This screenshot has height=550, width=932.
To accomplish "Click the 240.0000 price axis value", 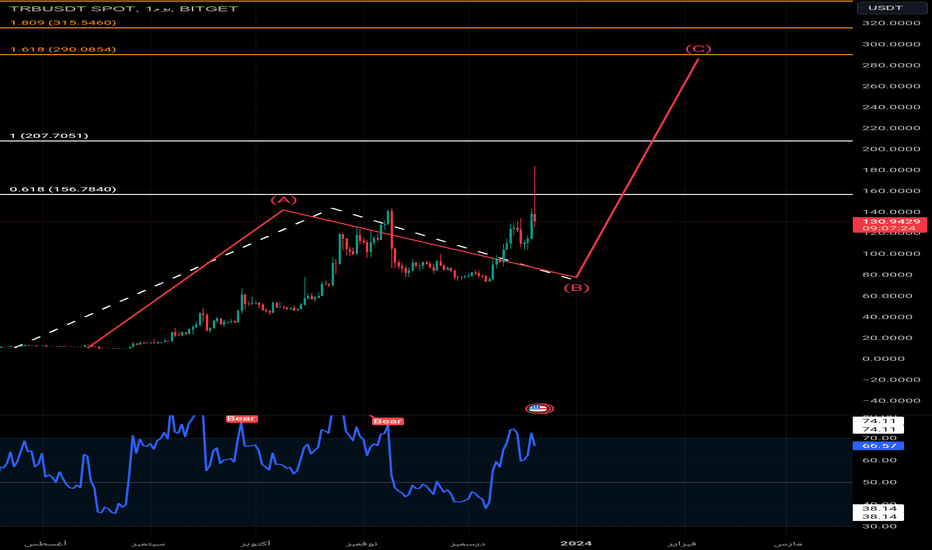I will click(x=891, y=107).
